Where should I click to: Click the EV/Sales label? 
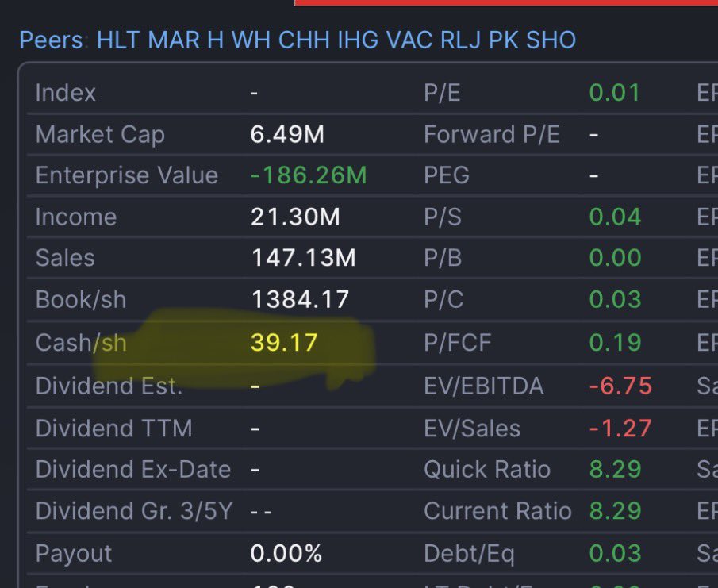[472, 429]
